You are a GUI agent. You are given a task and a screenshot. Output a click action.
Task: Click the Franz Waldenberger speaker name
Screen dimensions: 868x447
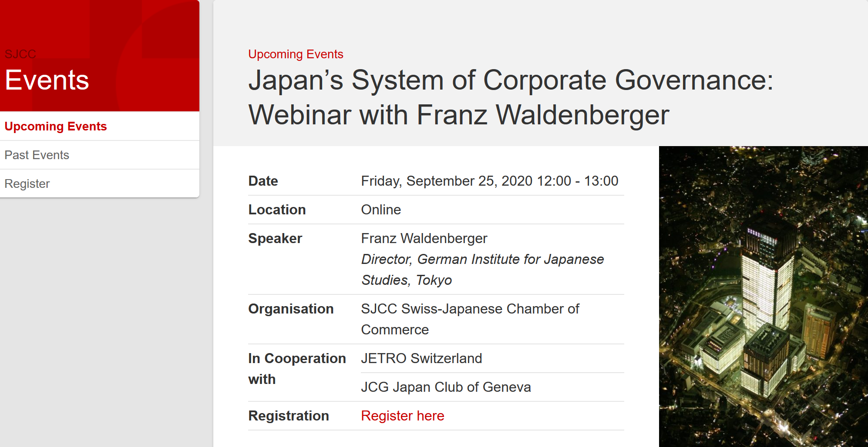pyautogui.click(x=424, y=238)
